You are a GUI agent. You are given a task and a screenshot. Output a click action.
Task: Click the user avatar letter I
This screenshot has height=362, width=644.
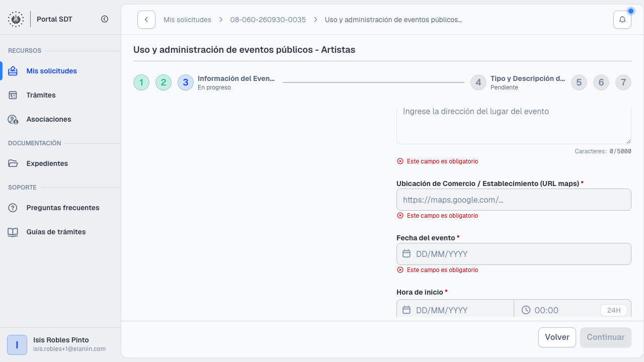[17, 345]
